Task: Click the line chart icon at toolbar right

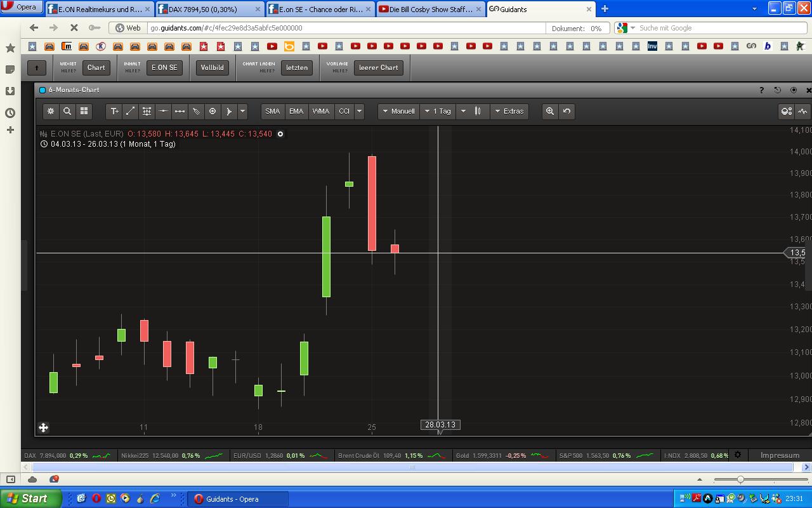Action: tap(803, 111)
